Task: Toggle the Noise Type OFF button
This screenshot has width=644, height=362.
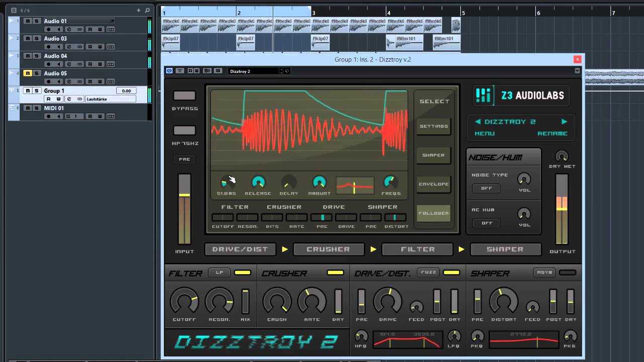Action: [x=487, y=188]
